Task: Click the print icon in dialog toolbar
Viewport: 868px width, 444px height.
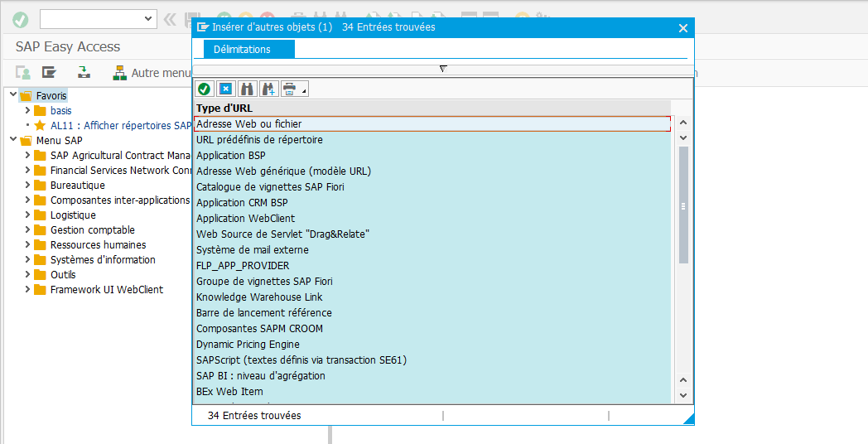Action: point(290,89)
